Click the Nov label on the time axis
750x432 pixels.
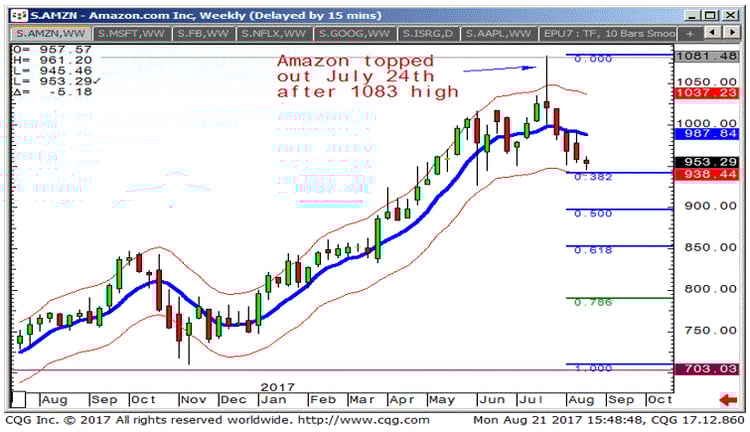tap(193, 400)
